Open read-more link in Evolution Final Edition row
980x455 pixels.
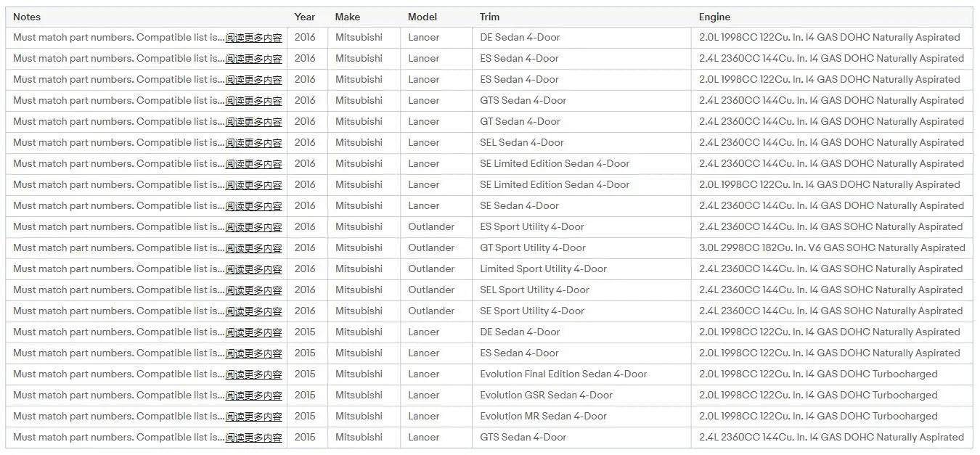point(253,374)
